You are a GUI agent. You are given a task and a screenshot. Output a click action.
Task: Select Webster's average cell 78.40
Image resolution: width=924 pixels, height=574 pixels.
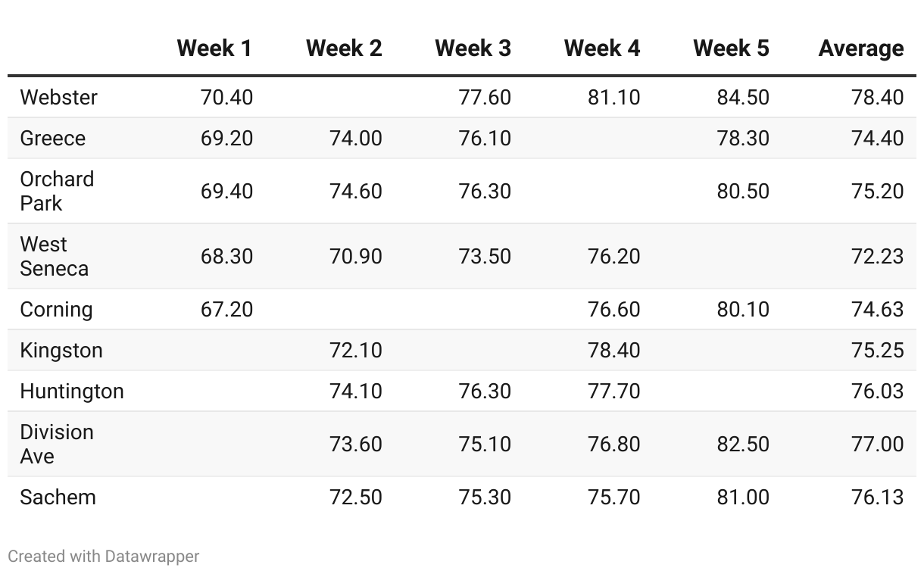(x=877, y=97)
